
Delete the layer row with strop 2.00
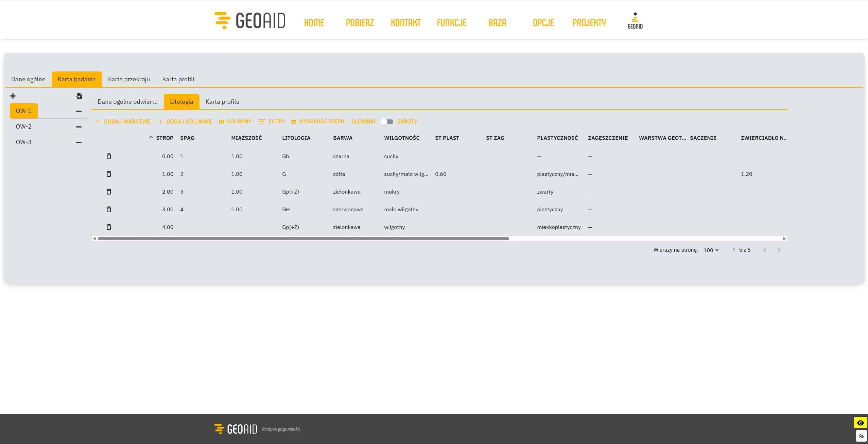[109, 192]
